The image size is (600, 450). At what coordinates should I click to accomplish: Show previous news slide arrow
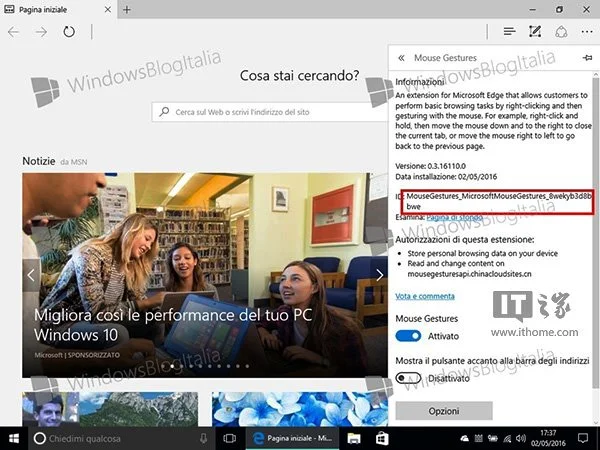(31, 275)
